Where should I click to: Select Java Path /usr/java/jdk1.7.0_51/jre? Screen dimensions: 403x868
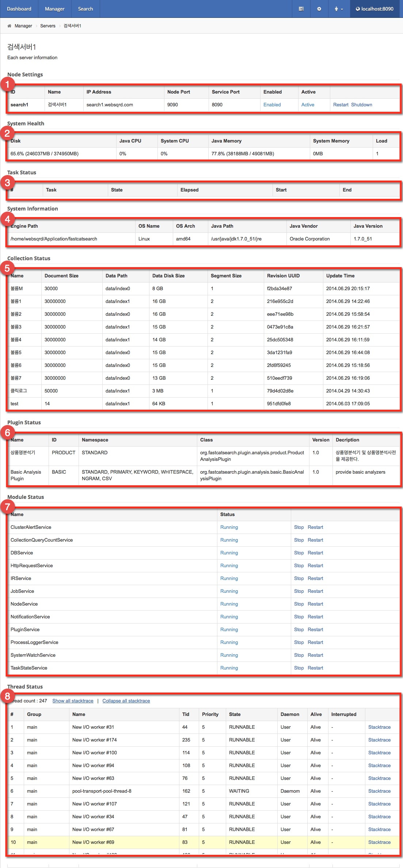click(x=236, y=239)
